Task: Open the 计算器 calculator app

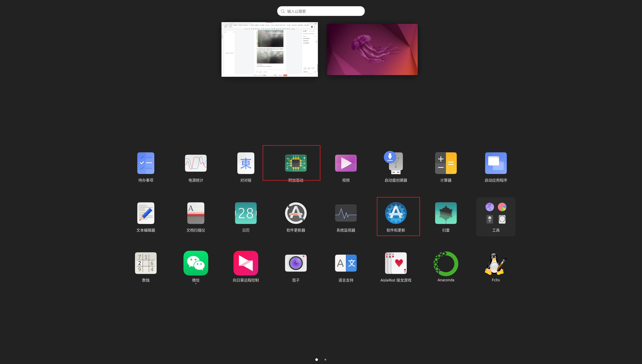Action: tap(446, 163)
